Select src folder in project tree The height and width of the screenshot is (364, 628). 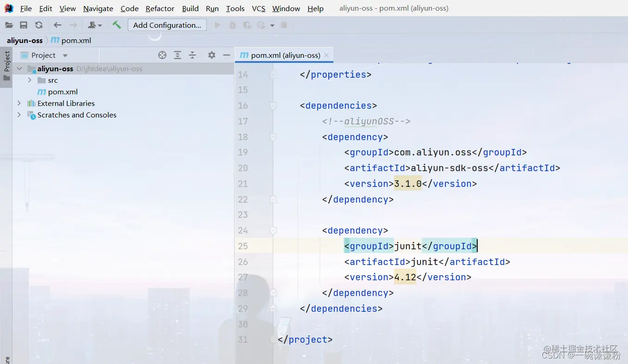tap(53, 80)
